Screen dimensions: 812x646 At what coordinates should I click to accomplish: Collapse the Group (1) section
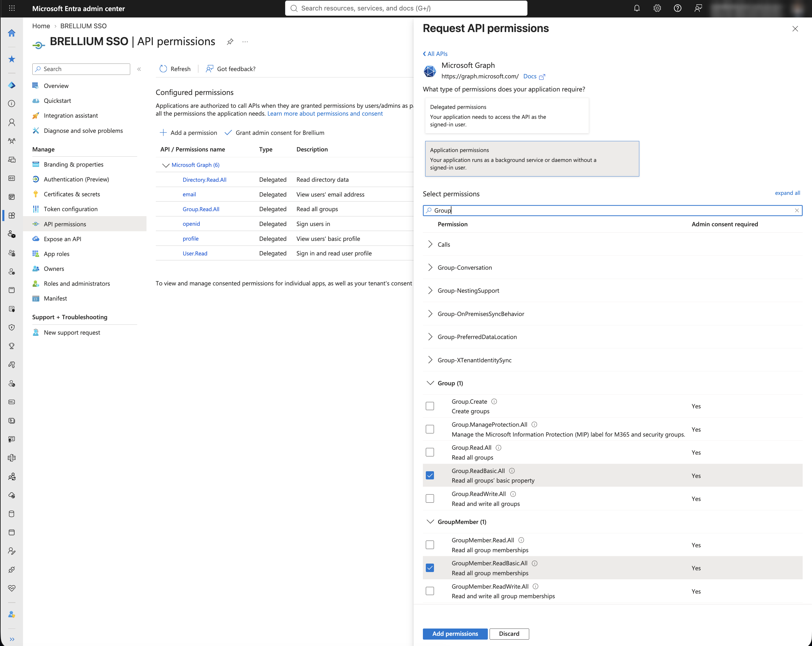point(430,383)
